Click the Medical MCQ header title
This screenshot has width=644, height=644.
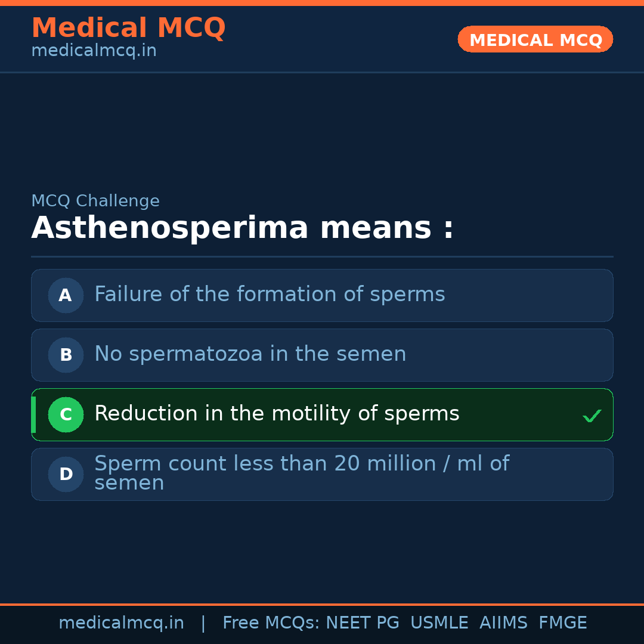128,28
